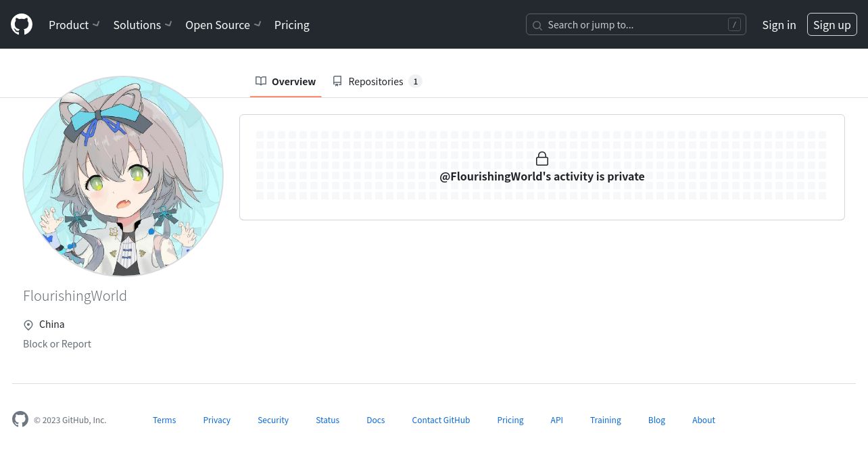Viewport: 868px width, 461px height.
Task: Open the Privacy footer link
Action: pyautogui.click(x=217, y=420)
